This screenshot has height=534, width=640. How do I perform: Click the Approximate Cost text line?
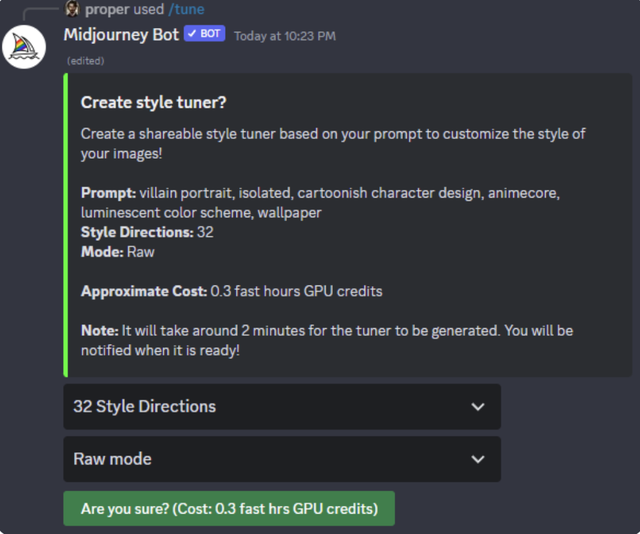tap(231, 291)
